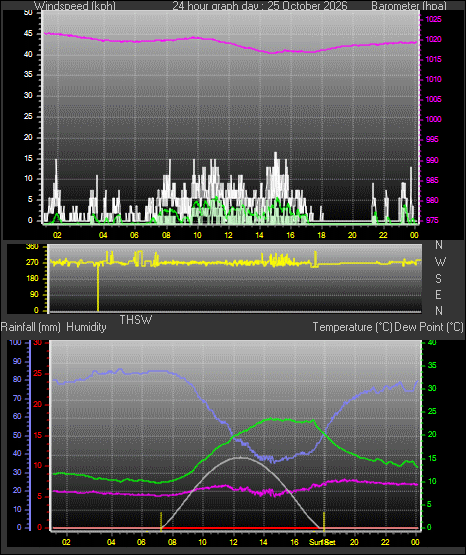Click the 360 wind direction axis value
The width and height of the screenshot is (466, 555).
32,247
